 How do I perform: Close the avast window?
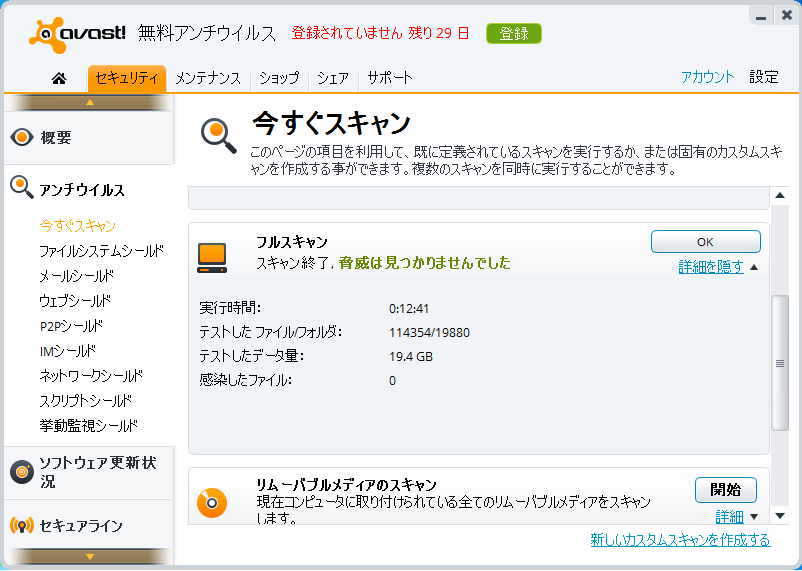[x=787, y=16]
